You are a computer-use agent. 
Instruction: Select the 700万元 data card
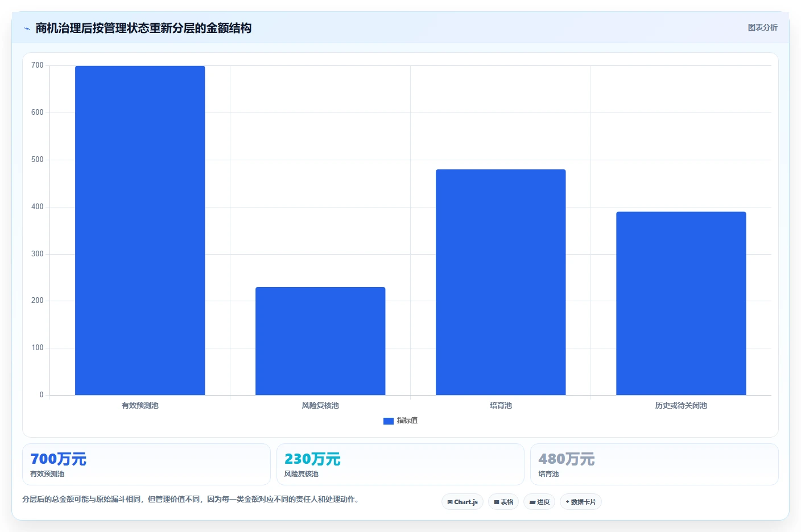(146, 464)
